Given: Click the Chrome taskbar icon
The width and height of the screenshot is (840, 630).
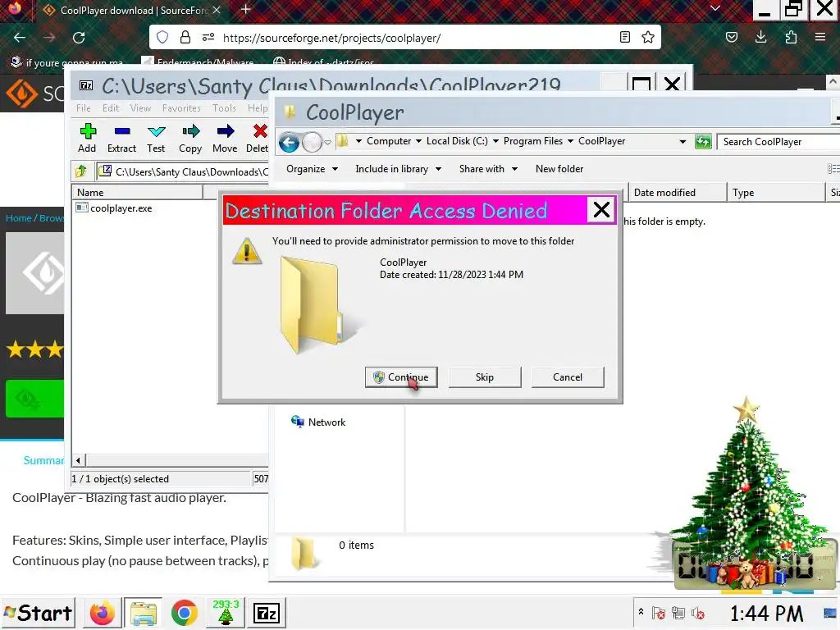Looking at the screenshot, I should point(185,613).
